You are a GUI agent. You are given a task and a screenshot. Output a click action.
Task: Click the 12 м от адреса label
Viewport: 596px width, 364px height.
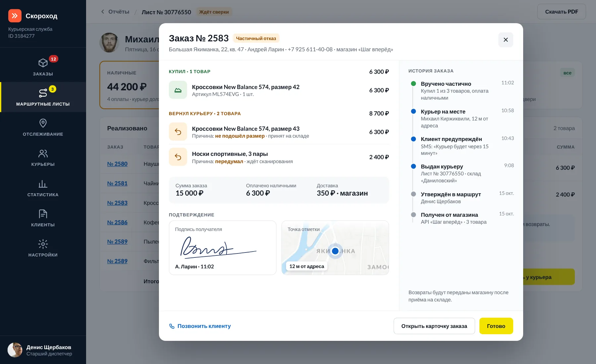307,266
